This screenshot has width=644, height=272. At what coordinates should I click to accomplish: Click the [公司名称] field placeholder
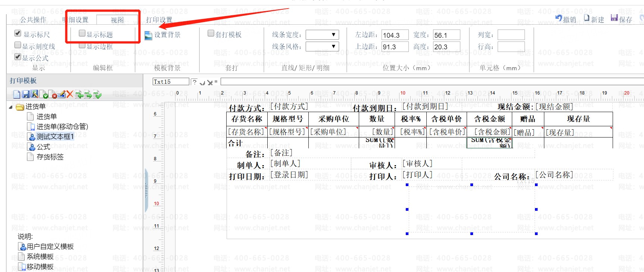[x=554, y=174]
